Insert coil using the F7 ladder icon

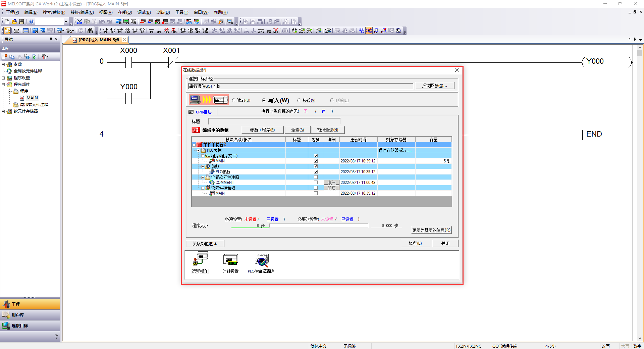(135, 31)
